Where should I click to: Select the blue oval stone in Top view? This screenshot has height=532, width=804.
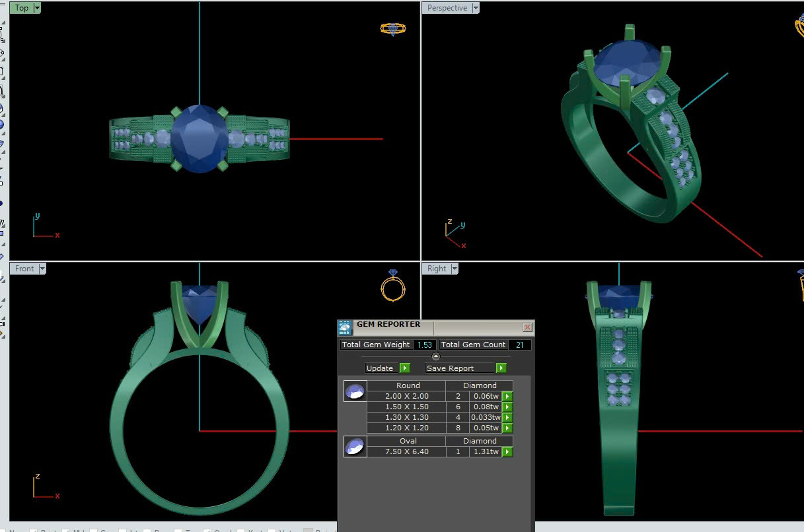(x=198, y=139)
